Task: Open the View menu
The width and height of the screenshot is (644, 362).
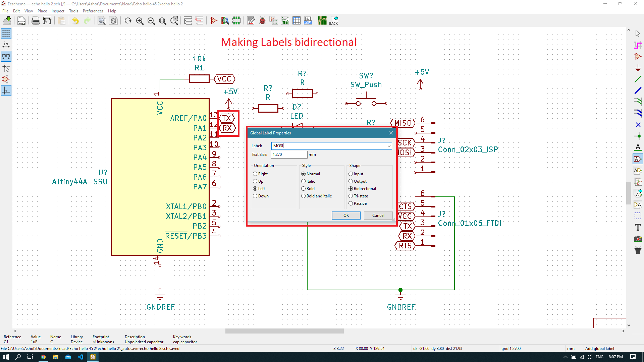Action: point(29,11)
